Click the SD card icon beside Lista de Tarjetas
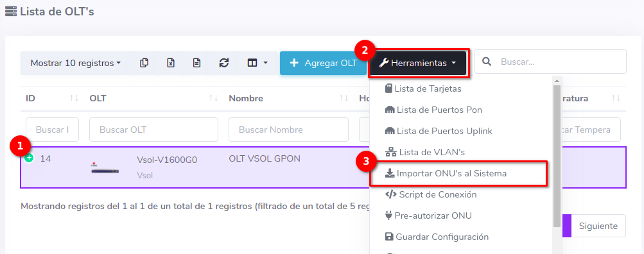Viewport: 644px width, 254px height. [388, 89]
